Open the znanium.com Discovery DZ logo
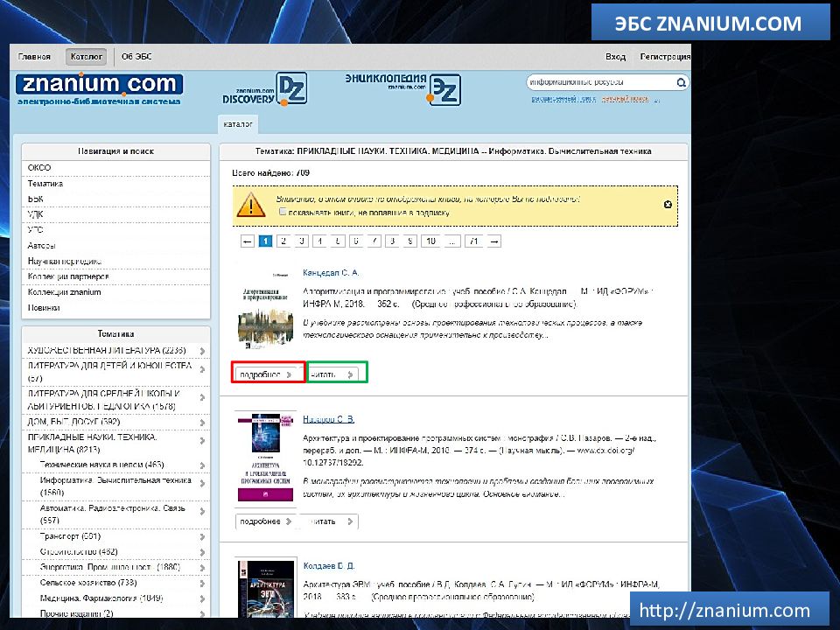 (264, 89)
